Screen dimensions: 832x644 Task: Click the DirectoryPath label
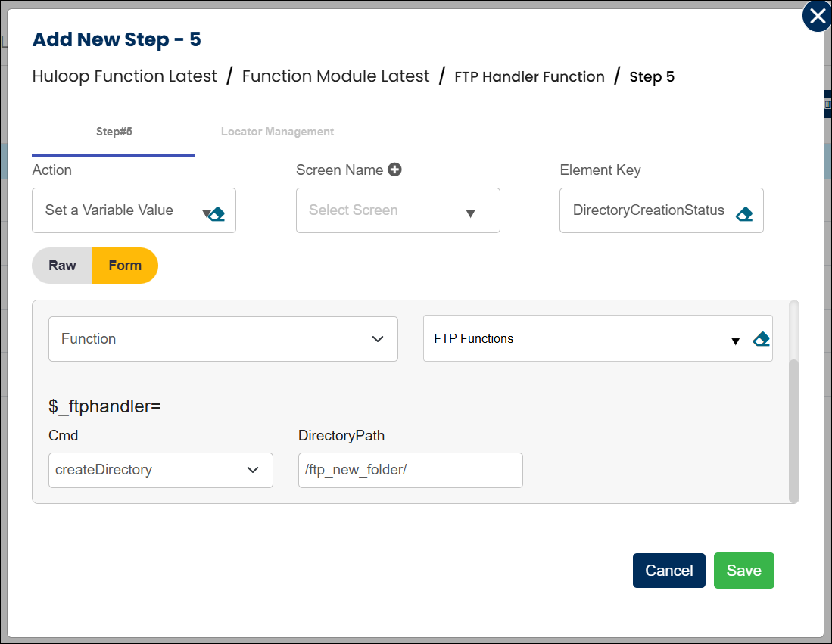click(x=341, y=436)
